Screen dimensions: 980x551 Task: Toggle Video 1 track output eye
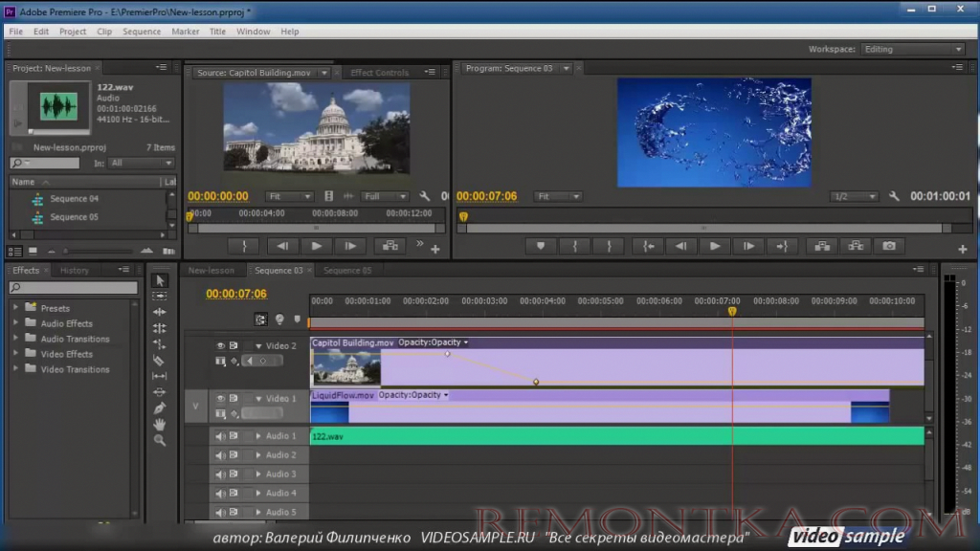[x=220, y=398]
